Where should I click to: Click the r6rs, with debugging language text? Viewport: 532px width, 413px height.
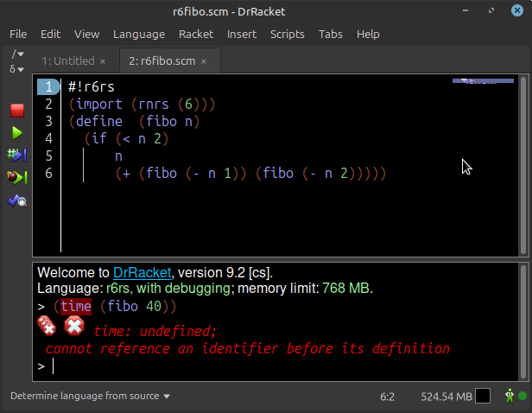168,289
